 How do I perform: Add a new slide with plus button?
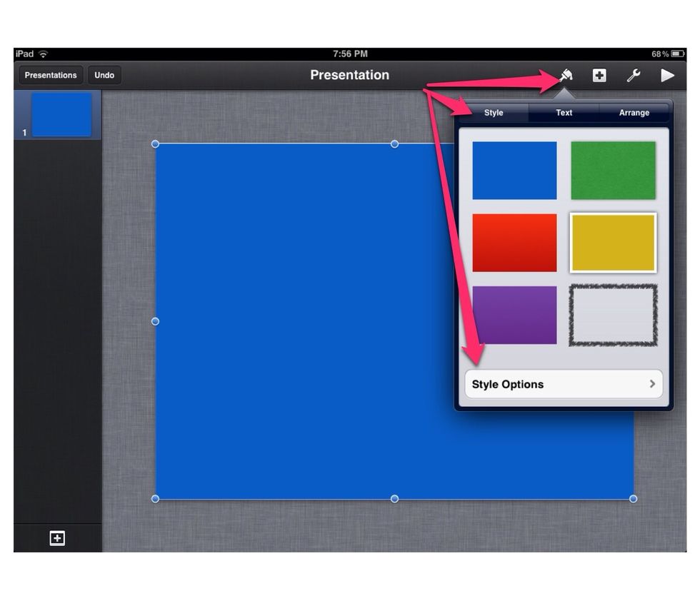(x=57, y=538)
